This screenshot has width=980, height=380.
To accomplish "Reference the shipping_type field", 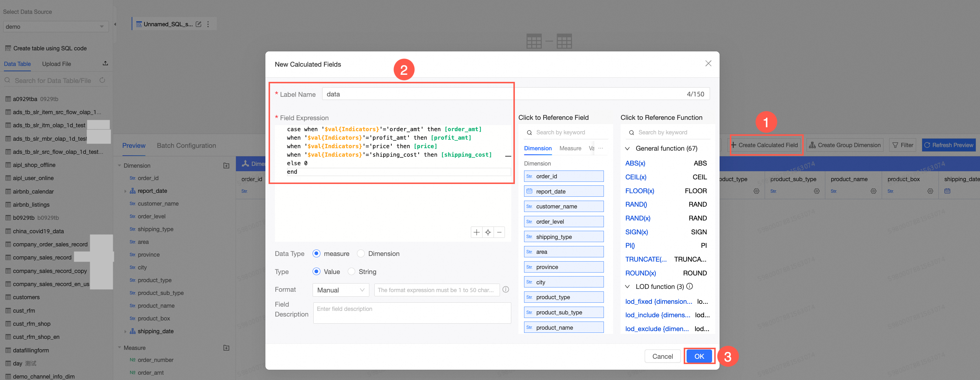I will [563, 237].
